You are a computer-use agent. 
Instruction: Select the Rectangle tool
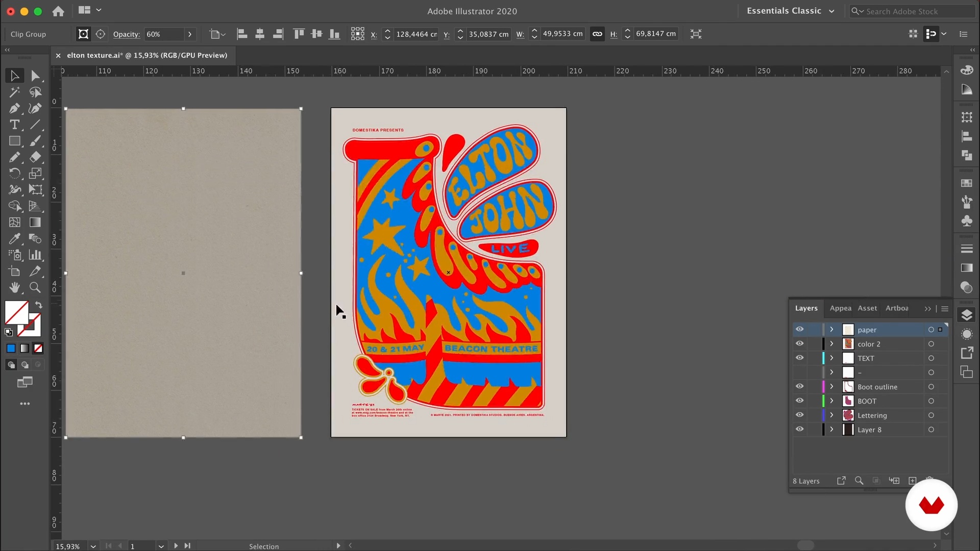click(x=14, y=141)
